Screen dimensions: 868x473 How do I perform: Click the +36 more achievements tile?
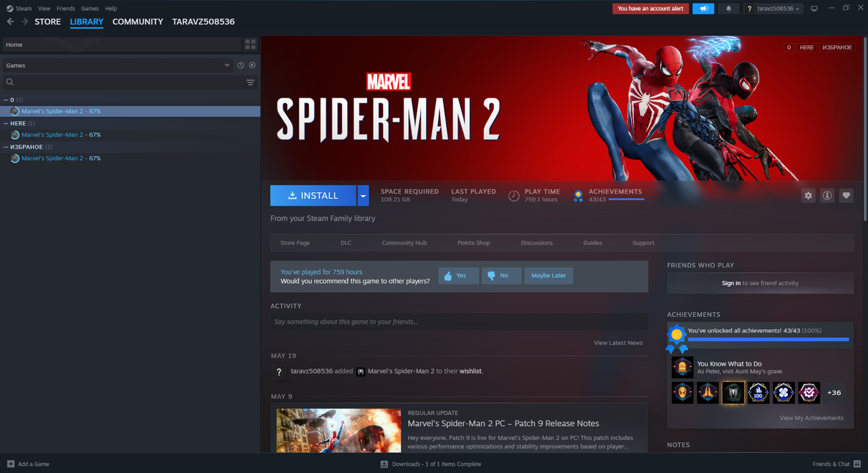click(834, 392)
